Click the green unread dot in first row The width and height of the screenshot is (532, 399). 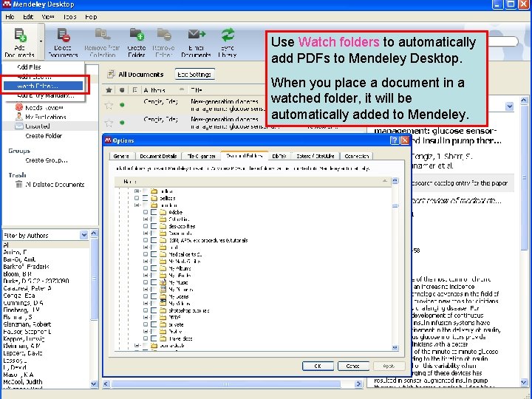[122, 105]
